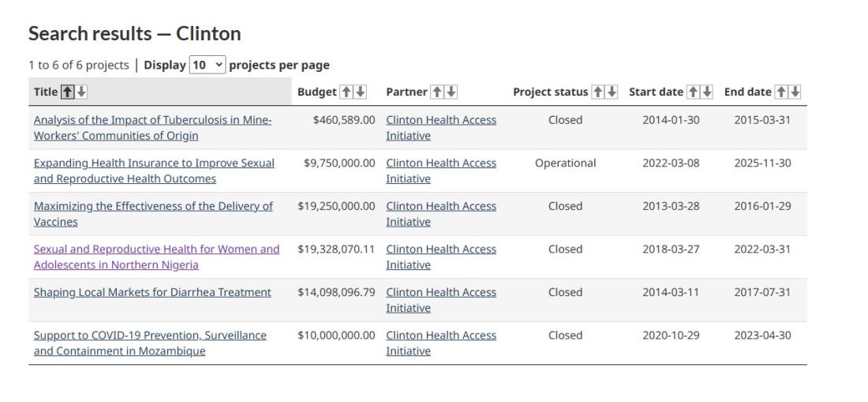Sort Start date descending arrow
868x402 pixels.
[707, 92]
